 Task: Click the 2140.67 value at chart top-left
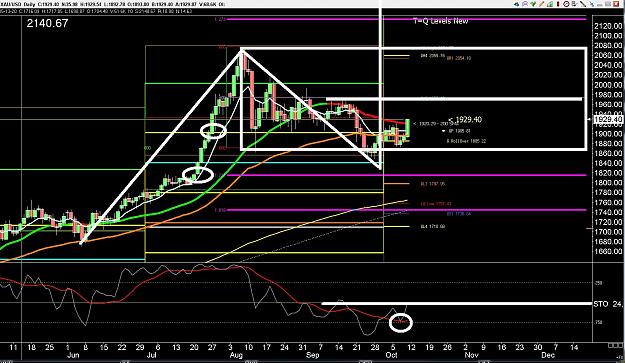point(47,23)
